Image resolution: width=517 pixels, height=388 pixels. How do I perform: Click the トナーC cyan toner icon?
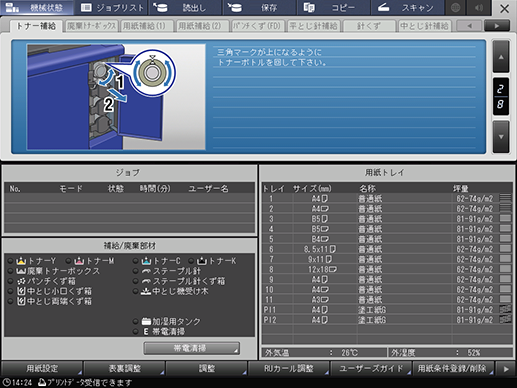[146, 261]
